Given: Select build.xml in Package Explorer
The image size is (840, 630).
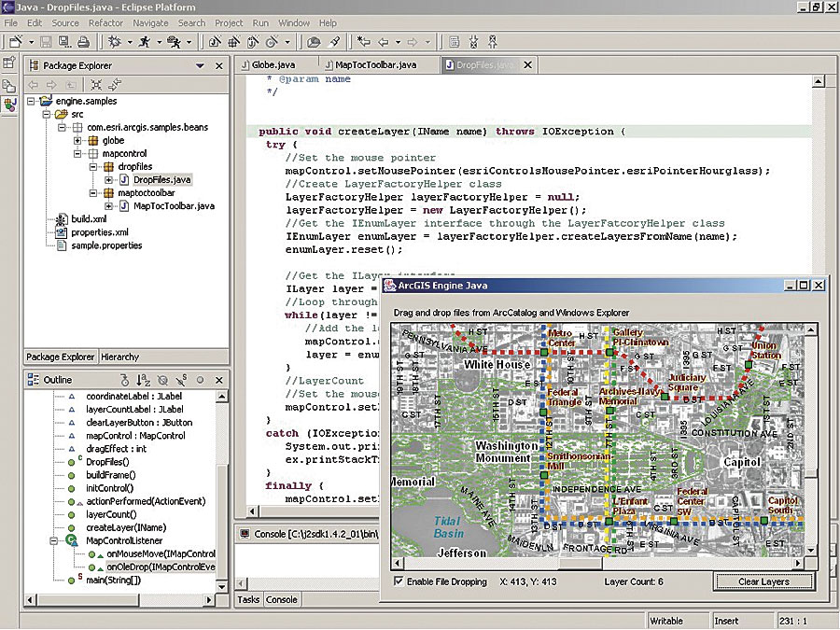Looking at the screenshot, I should 89,219.
